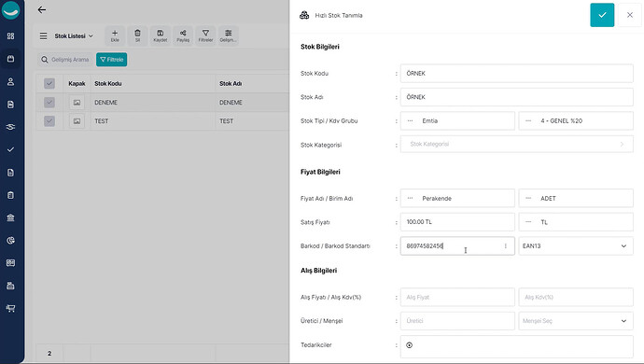This screenshot has width=644, height=364.
Task: Open the hamburger menu beside Stok Listesi
Action: 43,36
